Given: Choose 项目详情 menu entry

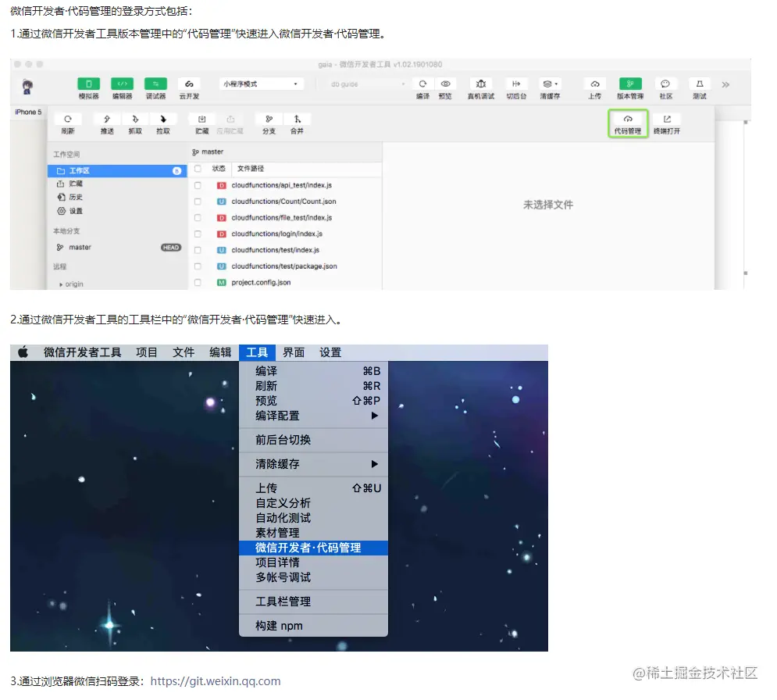Looking at the screenshot, I should coord(313,562).
